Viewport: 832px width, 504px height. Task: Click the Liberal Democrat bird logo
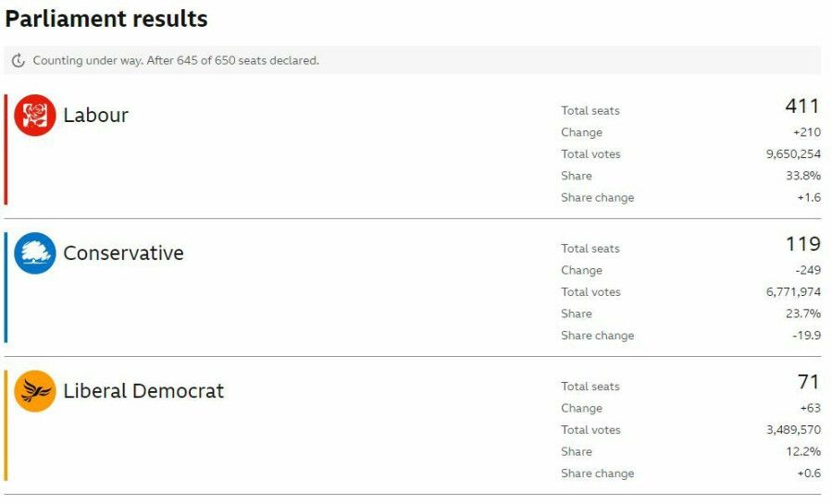tap(35, 391)
